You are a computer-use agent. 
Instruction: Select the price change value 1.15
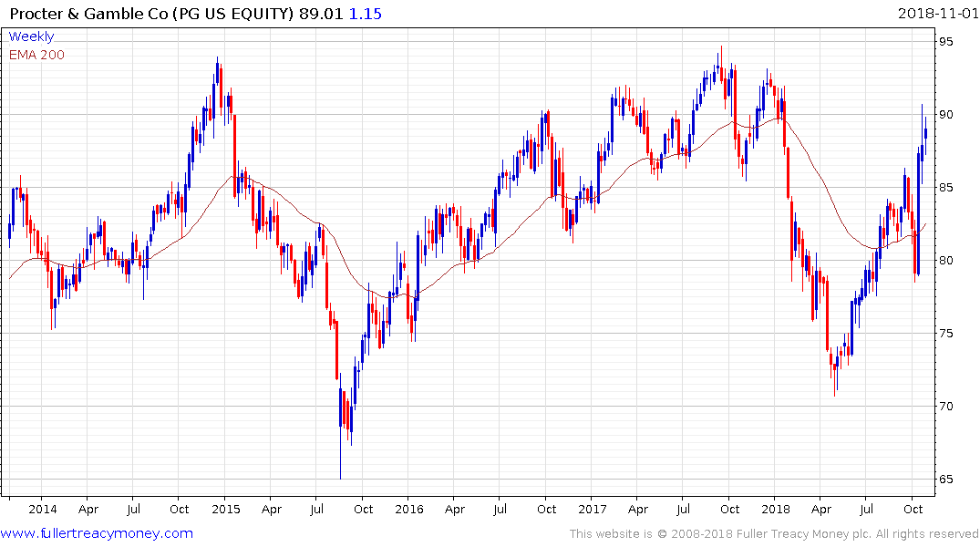coord(365,14)
